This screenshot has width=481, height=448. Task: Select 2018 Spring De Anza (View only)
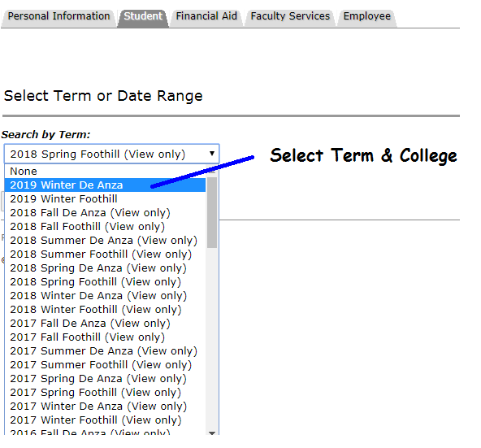pos(105,267)
